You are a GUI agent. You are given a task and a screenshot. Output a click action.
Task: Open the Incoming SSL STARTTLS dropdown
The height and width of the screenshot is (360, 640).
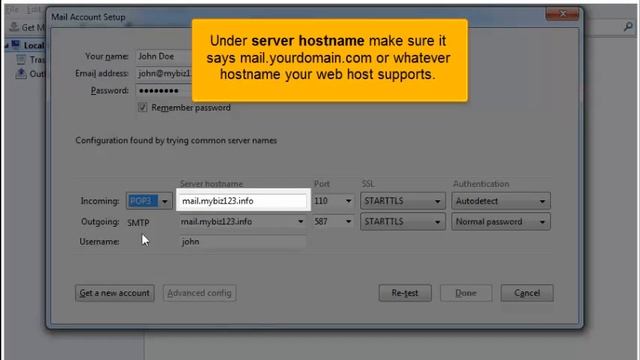pyautogui.click(x=402, y=201)
